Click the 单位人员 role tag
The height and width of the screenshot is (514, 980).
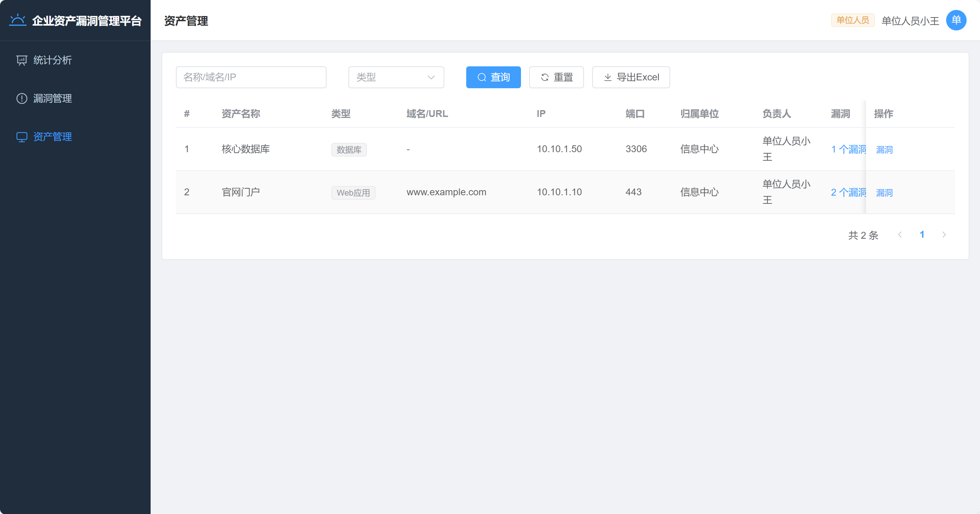(853, 20)
